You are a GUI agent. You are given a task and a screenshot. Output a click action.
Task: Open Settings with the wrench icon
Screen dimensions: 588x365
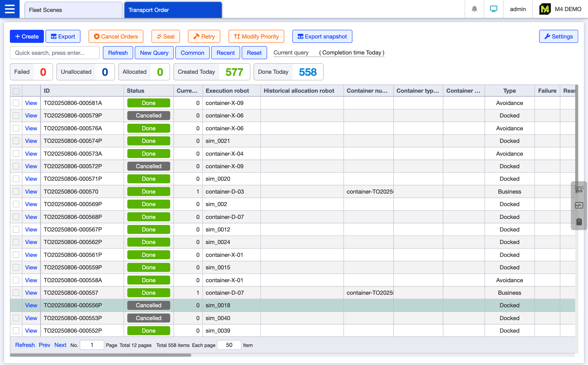tap(558, 36)
